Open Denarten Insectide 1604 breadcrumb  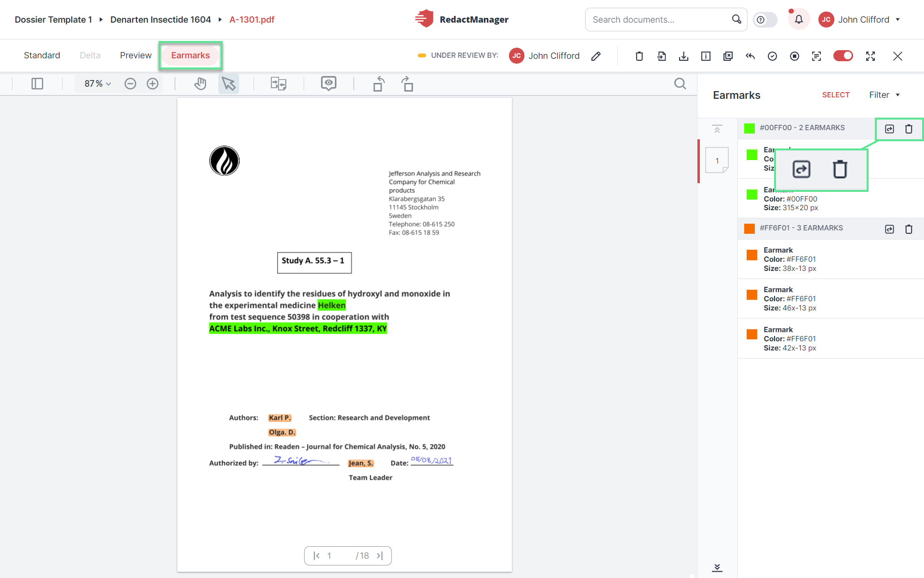161,20
